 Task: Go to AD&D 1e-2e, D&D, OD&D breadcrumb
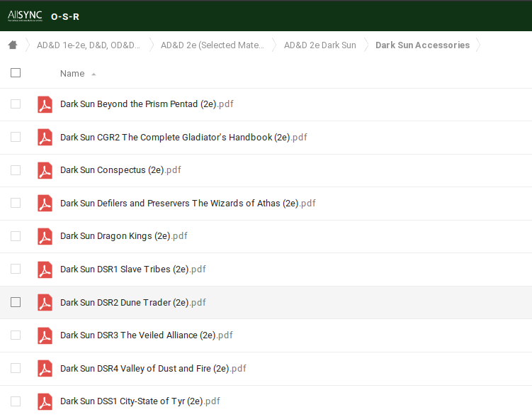pos(89,45)
